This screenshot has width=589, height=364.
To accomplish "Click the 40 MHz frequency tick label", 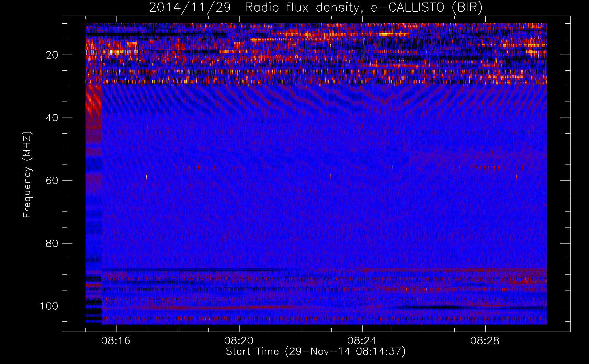I will point(52,118).
